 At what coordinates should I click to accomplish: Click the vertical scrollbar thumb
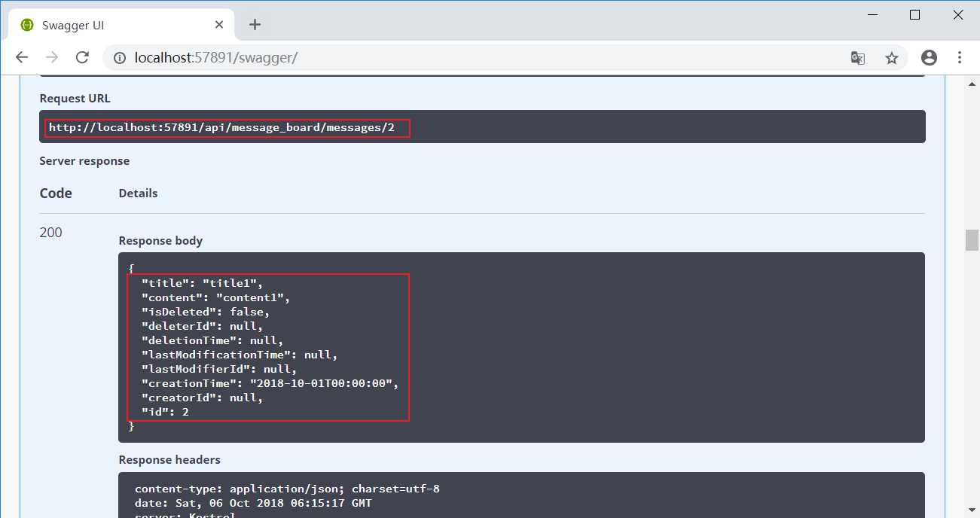click(x=972, y=240)
